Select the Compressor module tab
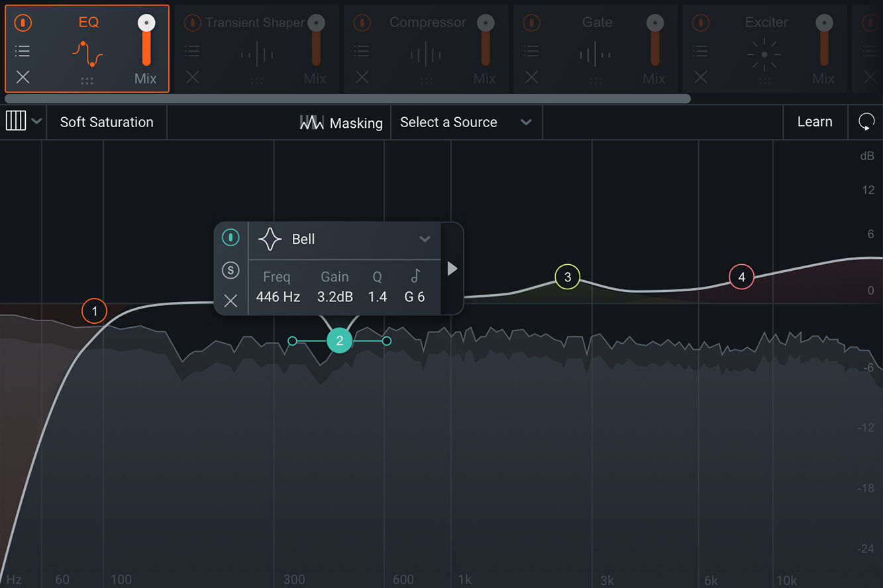 coord(427,49)
